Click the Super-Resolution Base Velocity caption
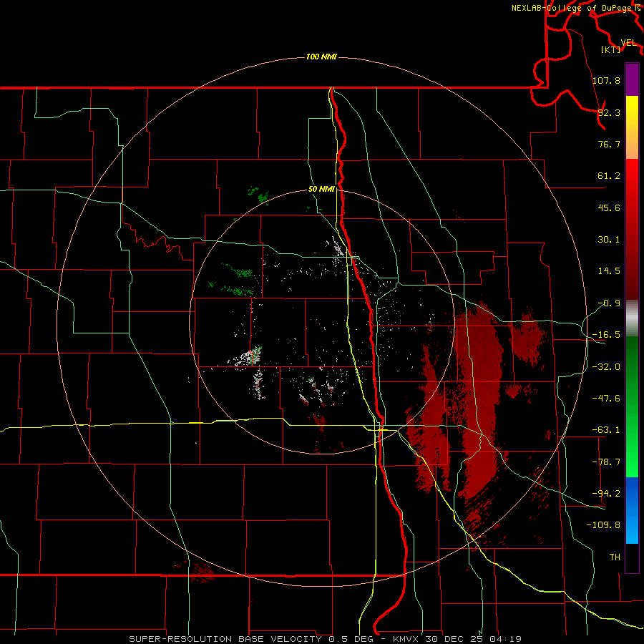Screen dimensions: 644x644 [326, 639]
